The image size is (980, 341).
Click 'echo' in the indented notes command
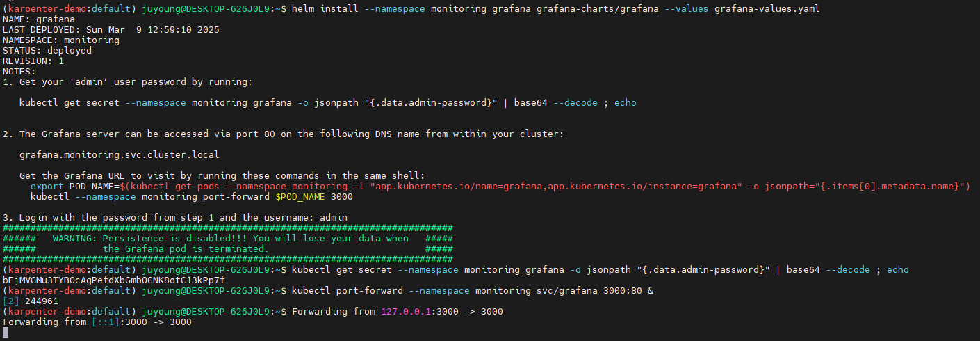626,103
